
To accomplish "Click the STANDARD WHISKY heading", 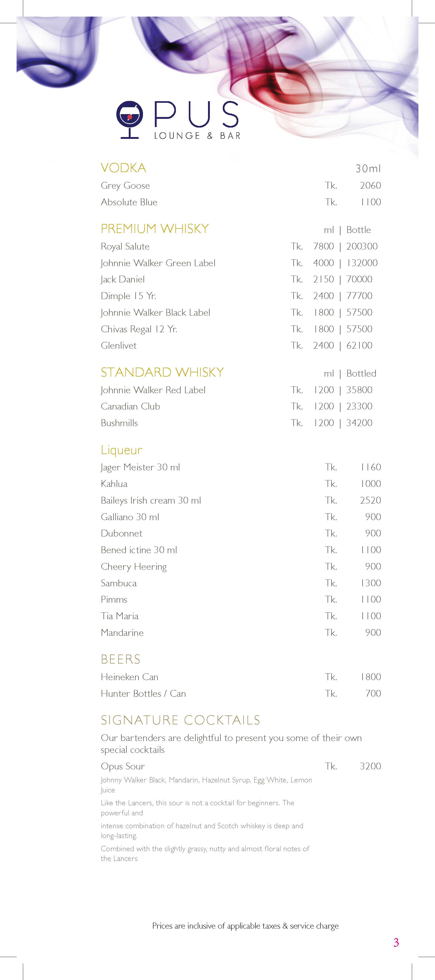I will (162, 372).
